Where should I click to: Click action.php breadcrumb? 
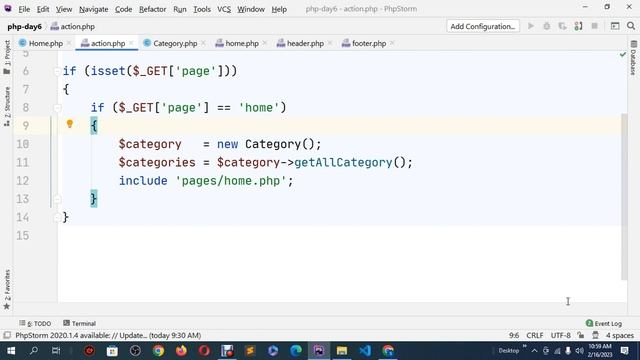73,27
